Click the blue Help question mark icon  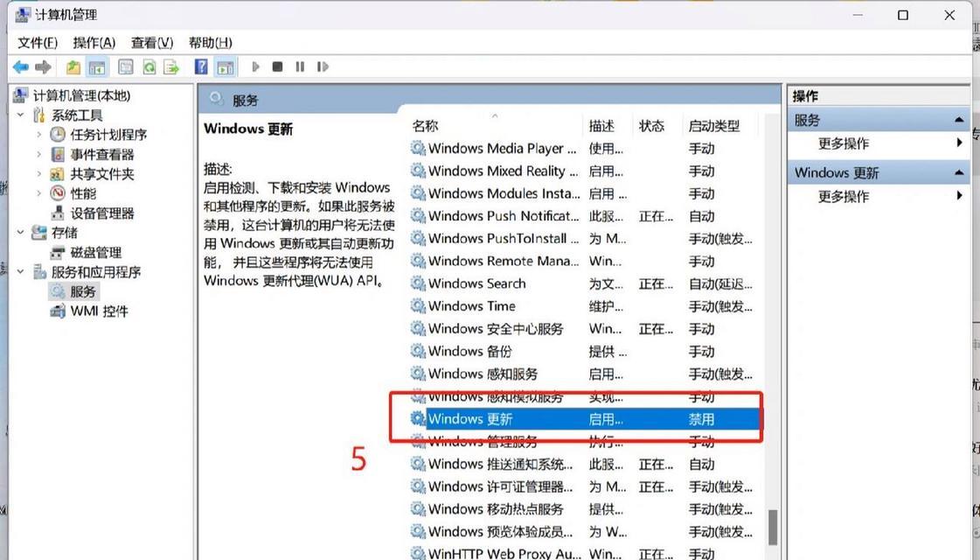pyautogui.click(x=200, y=67)
